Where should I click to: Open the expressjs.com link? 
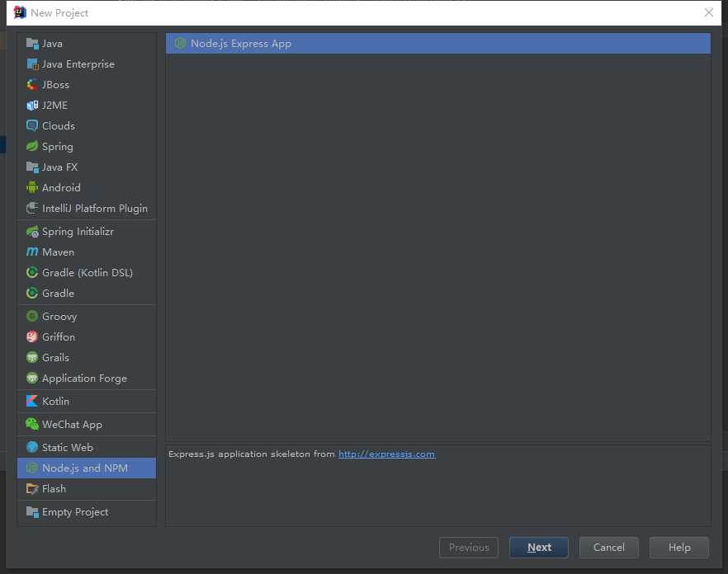[386, 454]
